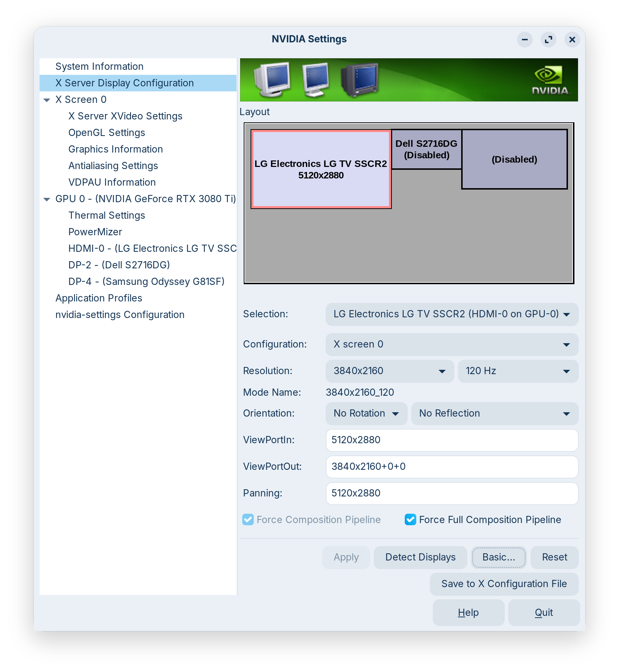This screenshot has width=619, height=672.
Task: Click the CRT monitor icon in banner
Action: point(272,80)
